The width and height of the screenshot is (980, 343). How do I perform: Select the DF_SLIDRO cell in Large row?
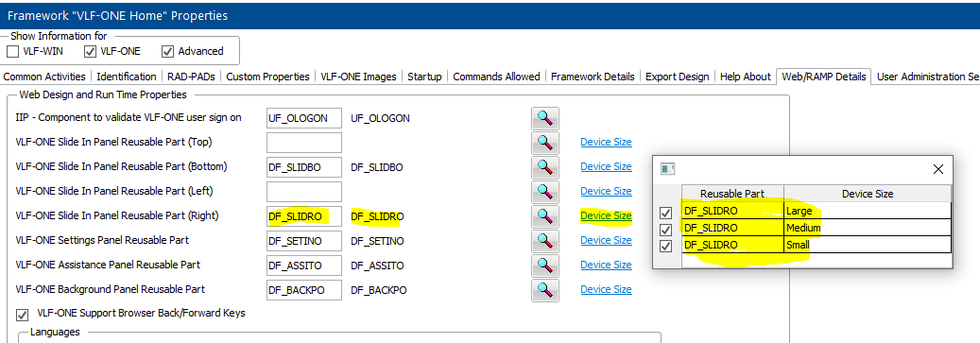pos(732,211)
